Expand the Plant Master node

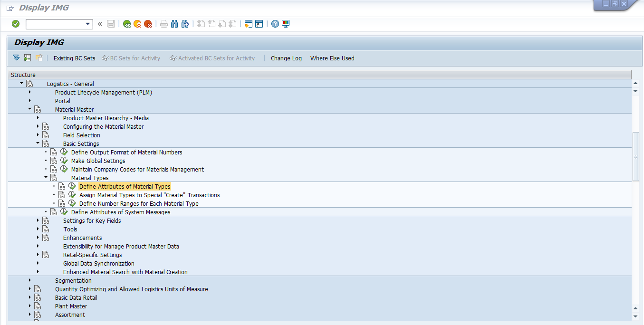[29, 306]
